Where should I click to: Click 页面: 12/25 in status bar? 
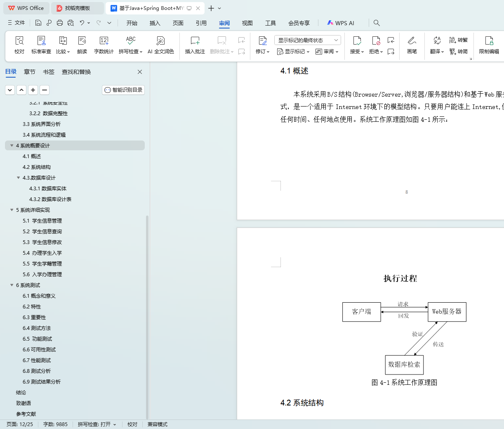(19, 424)
